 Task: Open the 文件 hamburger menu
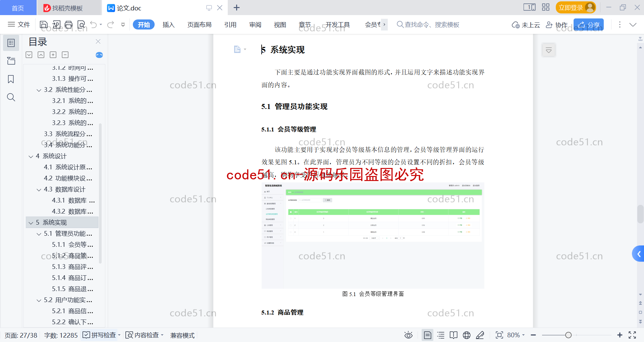19,24
